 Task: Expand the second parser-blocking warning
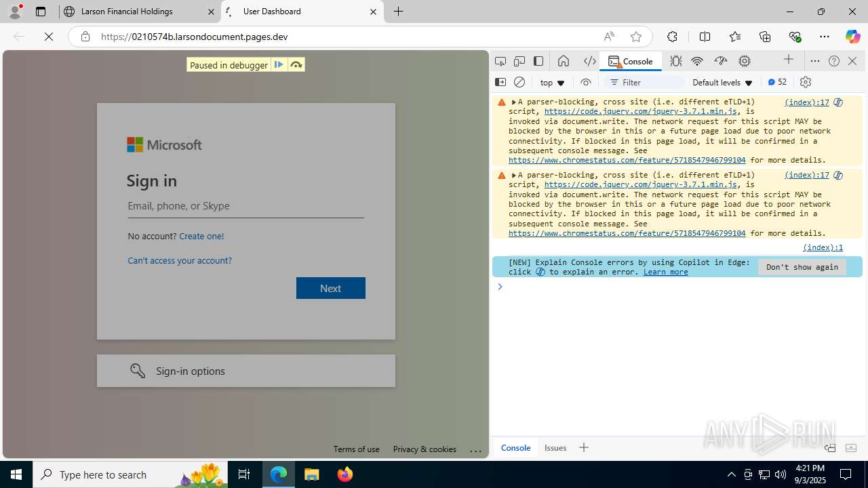pyautogui.click(x=514, y=176)
